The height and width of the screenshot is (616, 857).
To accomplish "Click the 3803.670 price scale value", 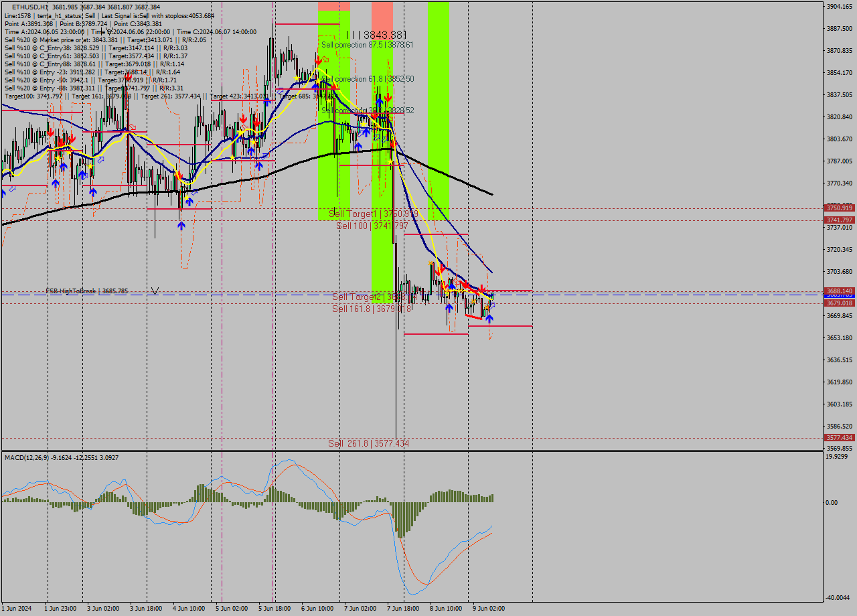I will [840, 139].
